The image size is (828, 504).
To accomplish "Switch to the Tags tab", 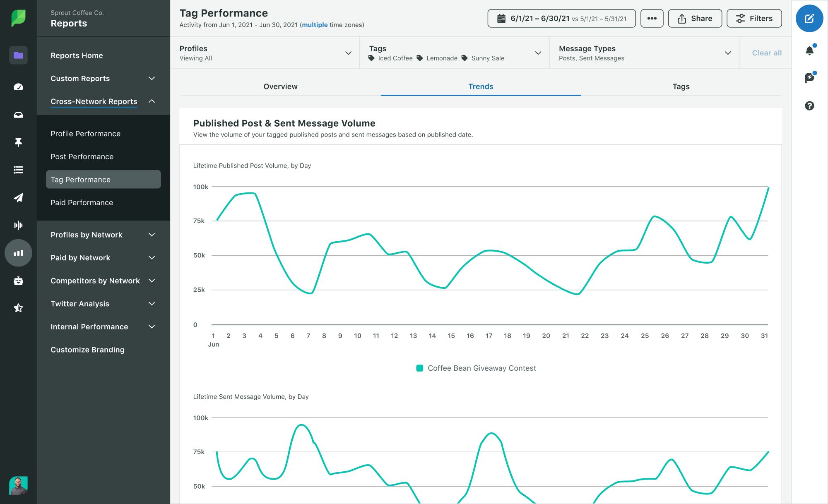I will click(681, 86).
